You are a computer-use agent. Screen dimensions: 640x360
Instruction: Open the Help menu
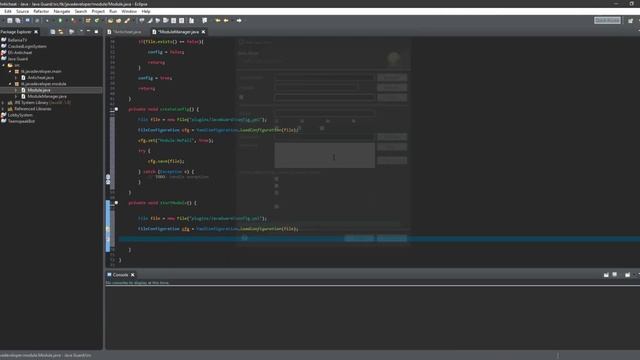[146, 11]
